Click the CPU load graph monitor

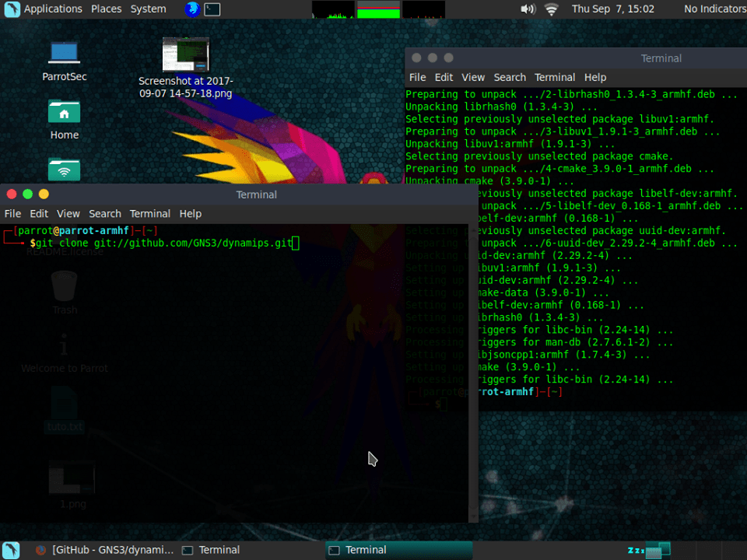tap(333, 9)
